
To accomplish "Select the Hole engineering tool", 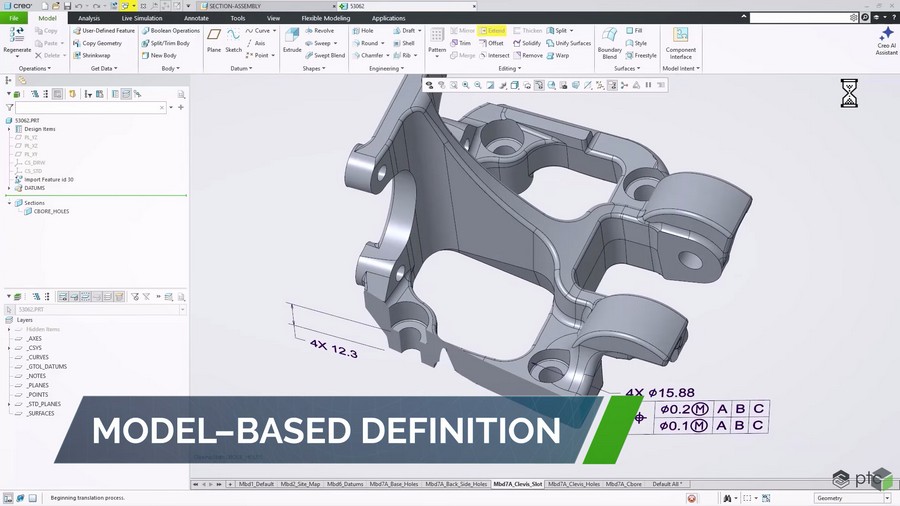I will click(x=363, y=30).
